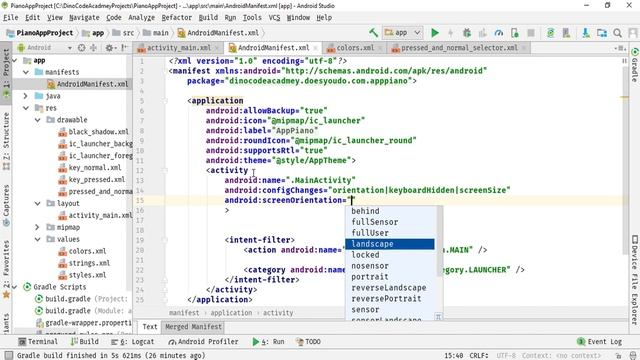Open the TODO tool window
This screenshot has height=360, width=640.
point(308,342)
